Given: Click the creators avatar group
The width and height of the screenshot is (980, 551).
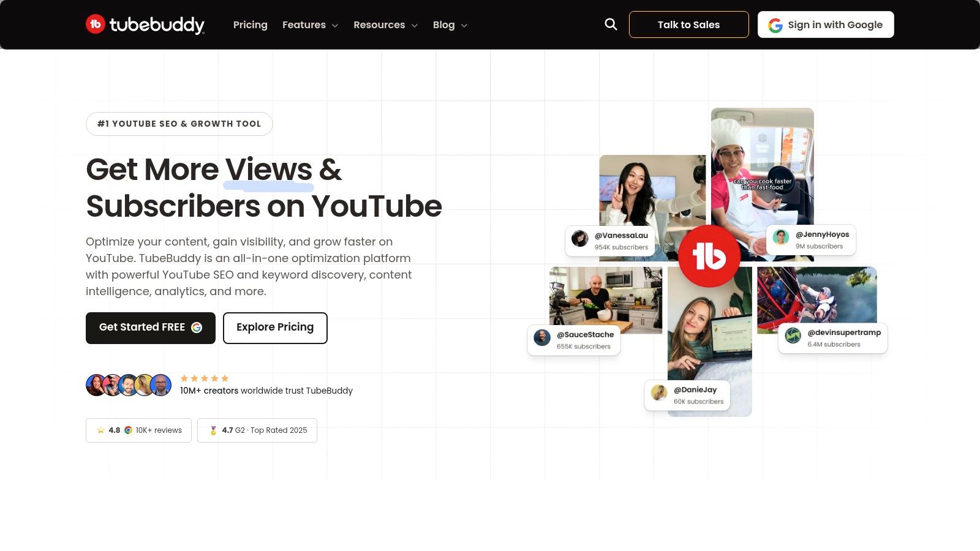Looking at the screenshot, I should tap(129, 385).
